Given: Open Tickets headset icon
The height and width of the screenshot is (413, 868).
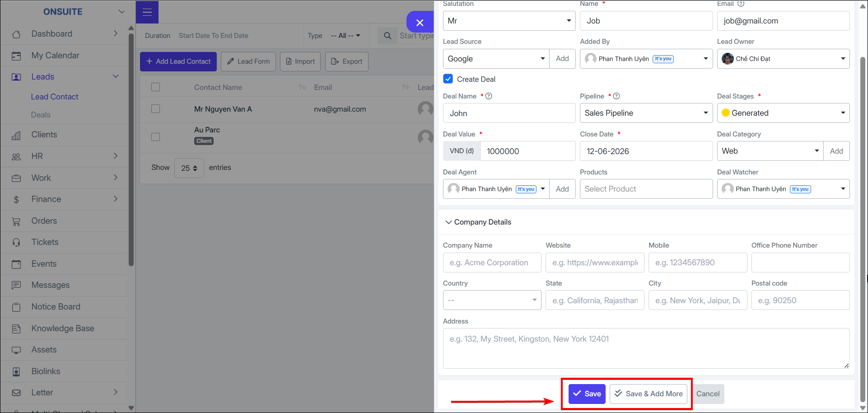Looking at the screenshot, I should [16, 243].
